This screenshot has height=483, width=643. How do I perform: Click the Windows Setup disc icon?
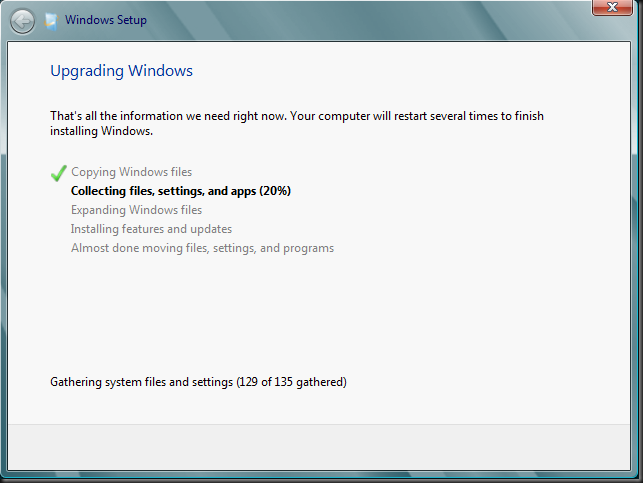(x=51, y=21)
